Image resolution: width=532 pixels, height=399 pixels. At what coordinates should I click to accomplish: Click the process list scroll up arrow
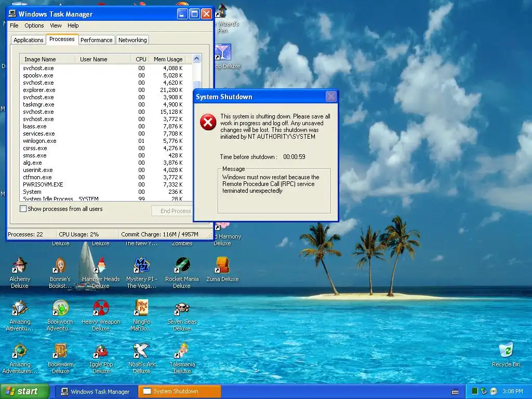click(x=196, y=59)
